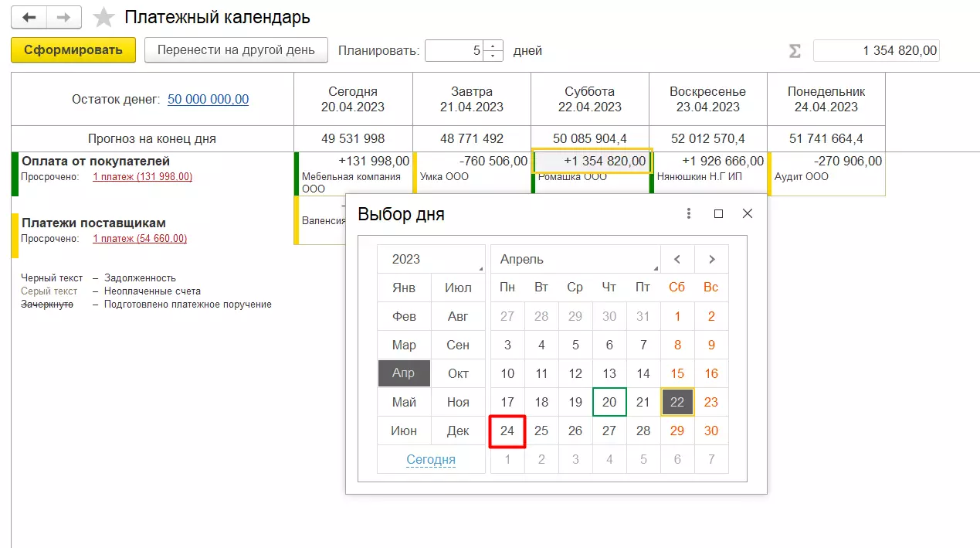Select Янв in month list
980x548 pixels.
404,288
